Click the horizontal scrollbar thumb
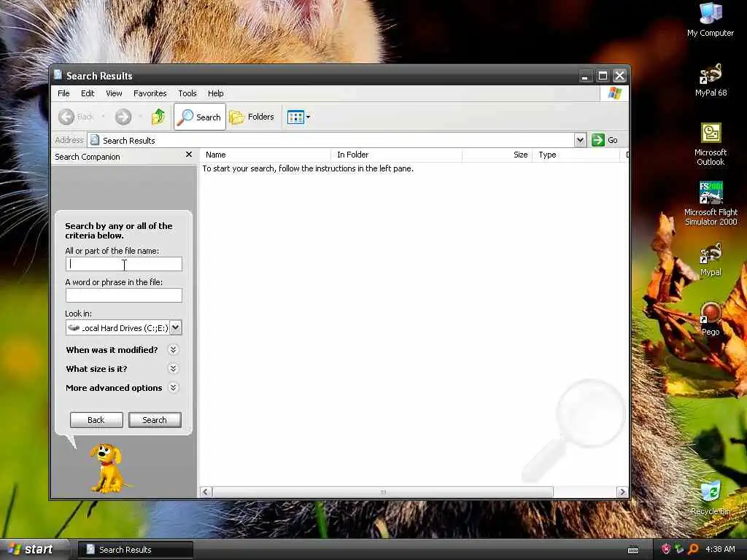Image resolution: width=747 pixels, height=560 pixels. [382, 492]
